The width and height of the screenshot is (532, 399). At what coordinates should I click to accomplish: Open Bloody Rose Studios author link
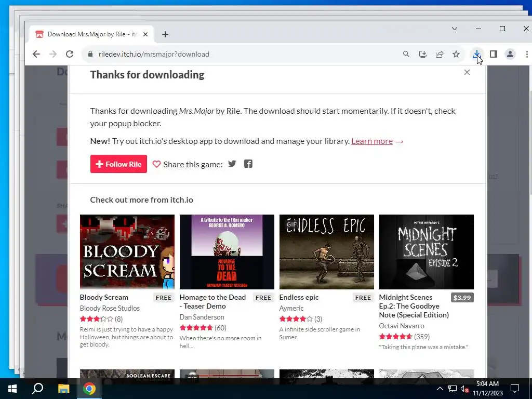coord(110,308)
